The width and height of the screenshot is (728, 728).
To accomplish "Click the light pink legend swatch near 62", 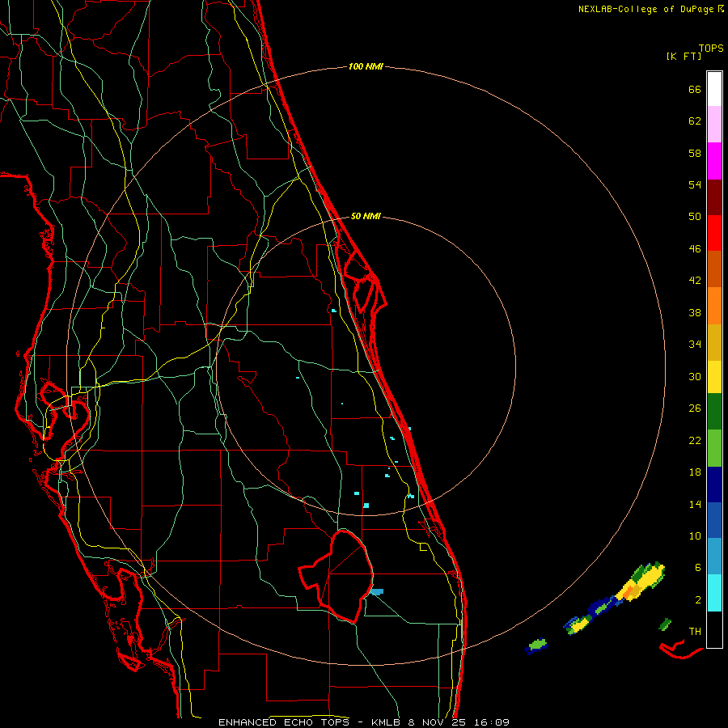I will 714,124.
